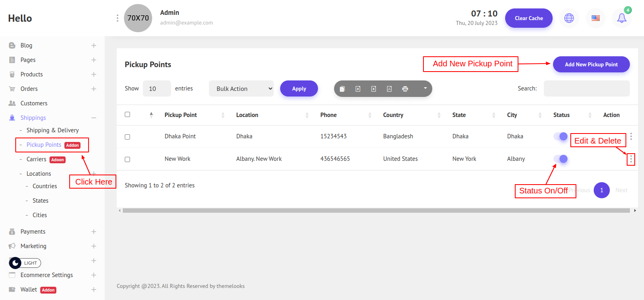644x300 pixels.
Task: Open export toolbar dropdown arrow
Action: tap(425, 88)
